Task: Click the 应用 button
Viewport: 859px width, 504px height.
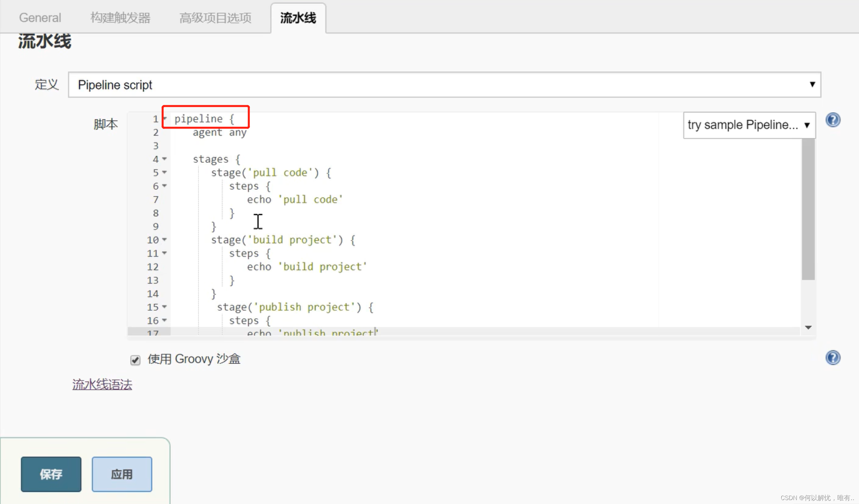Action: pos(122,474)
